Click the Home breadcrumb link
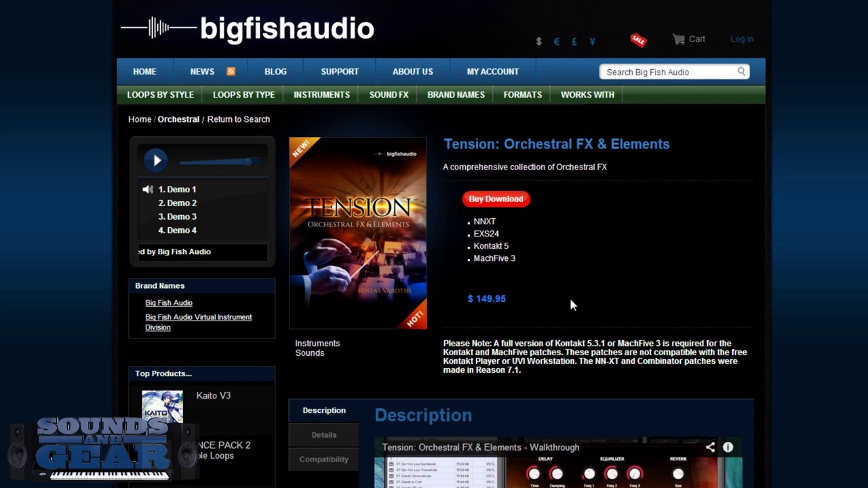The width and height of the screenshot is (868, 488). [x=140, y=119]
